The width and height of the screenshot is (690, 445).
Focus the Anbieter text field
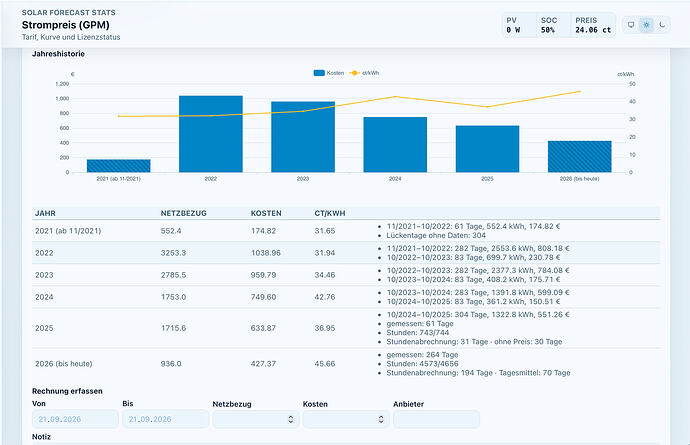click(x=436, y=419)
